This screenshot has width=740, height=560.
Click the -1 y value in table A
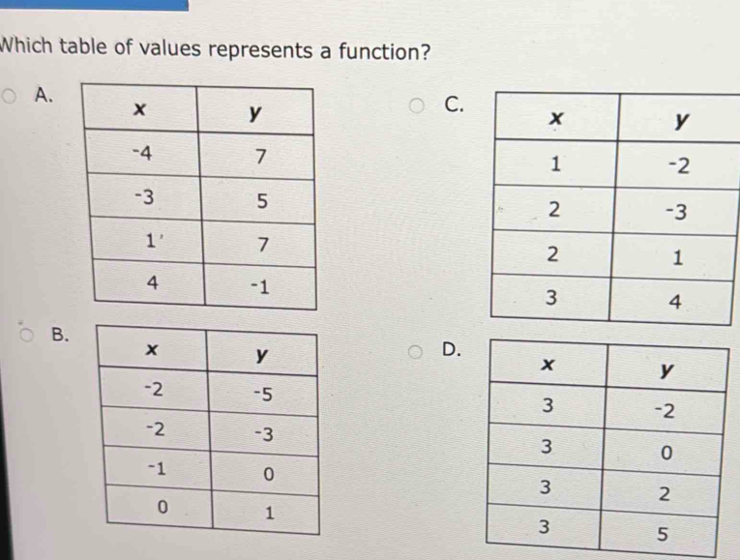tap(257, 286)
